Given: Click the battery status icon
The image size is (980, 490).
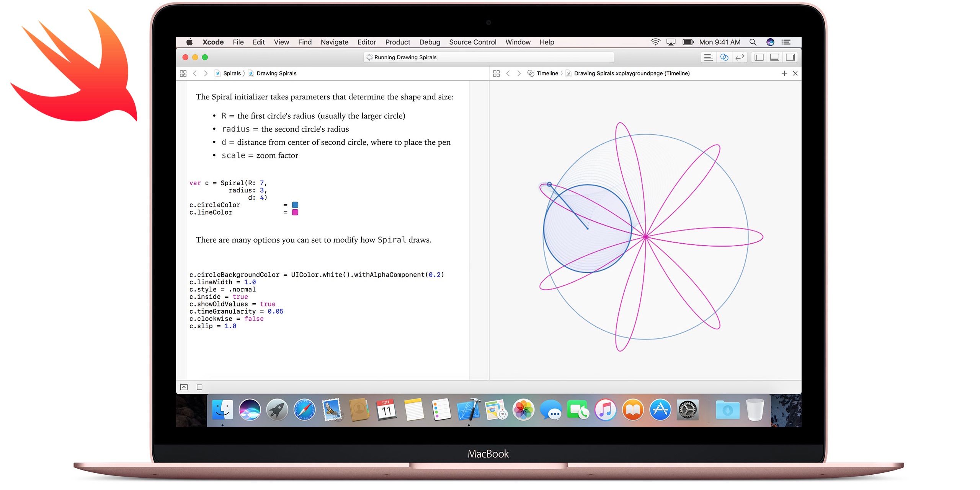Looking at the screenshot, I should [x=688, y=42].
